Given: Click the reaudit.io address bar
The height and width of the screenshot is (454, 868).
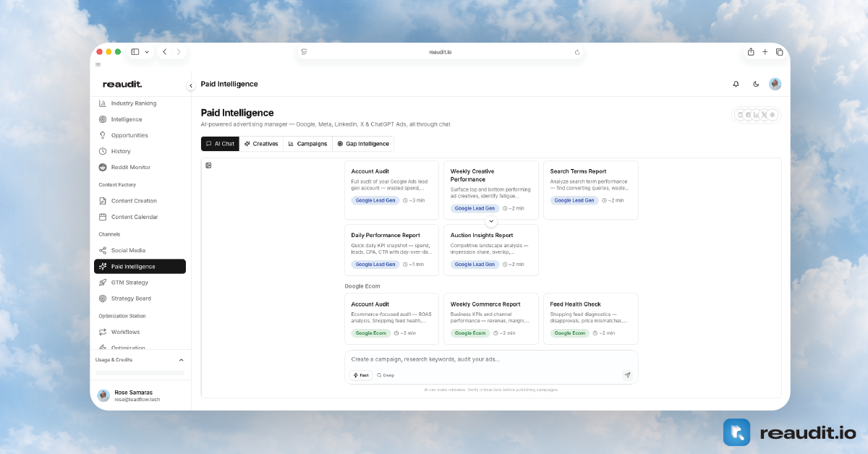Looking at the screenshot, I should [441, 52].
